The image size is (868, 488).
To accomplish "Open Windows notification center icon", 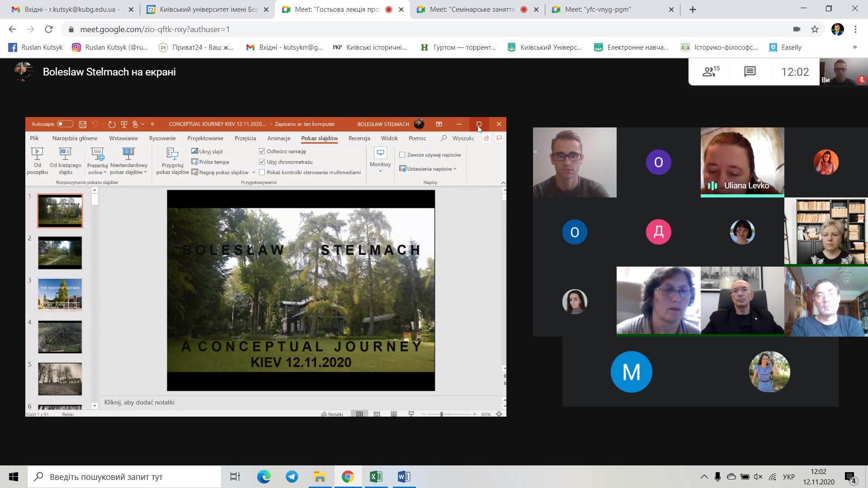I will point(850,477).
